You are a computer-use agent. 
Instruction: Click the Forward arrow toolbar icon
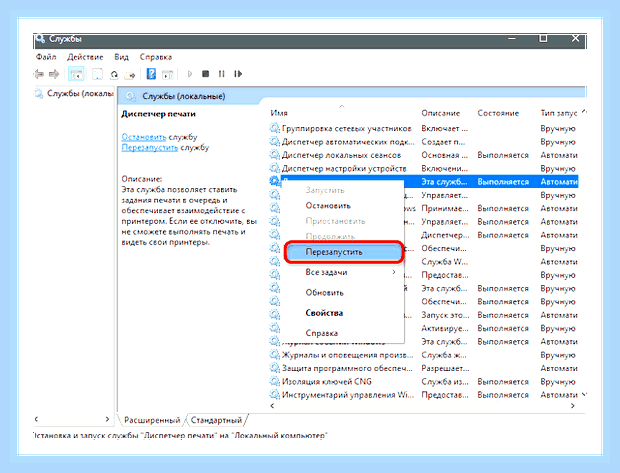point(54,74)
